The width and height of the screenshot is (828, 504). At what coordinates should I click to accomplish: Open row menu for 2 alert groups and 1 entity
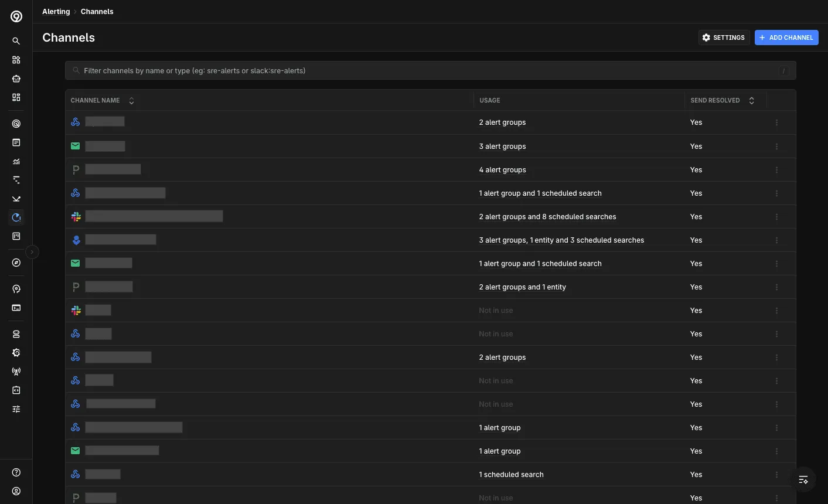pos(777,287)
